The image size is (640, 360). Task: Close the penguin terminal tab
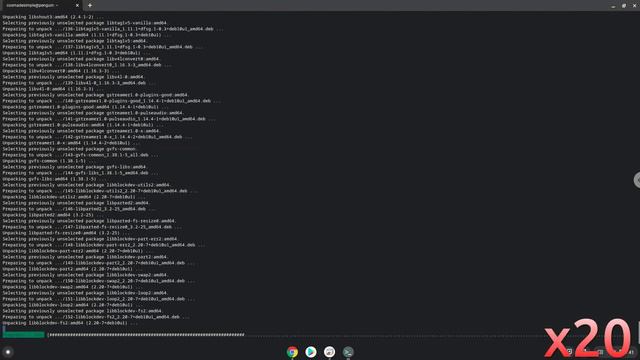77,5
